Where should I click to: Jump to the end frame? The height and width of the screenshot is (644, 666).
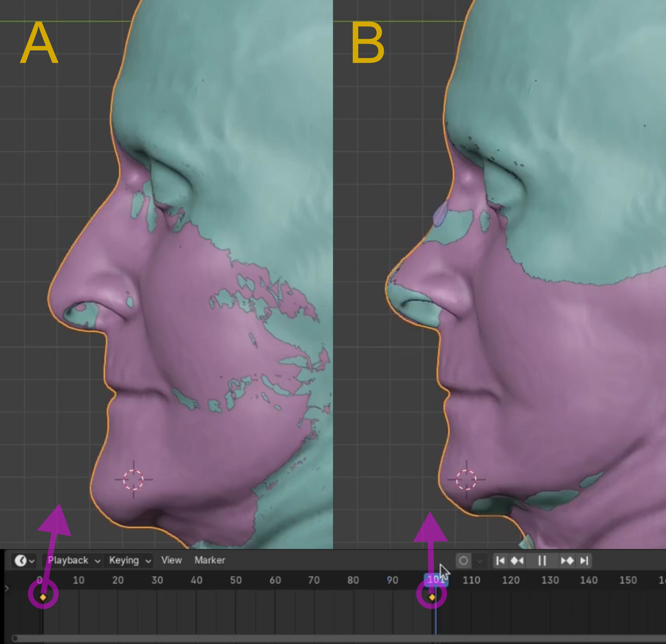coord(584,561)
